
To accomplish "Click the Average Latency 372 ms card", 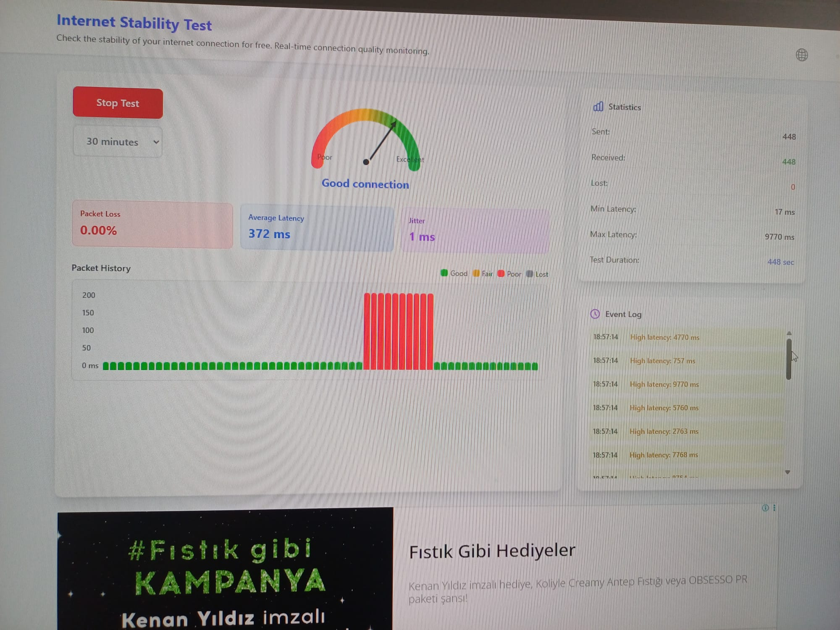I will pyautogui.click(x=317, y=228).
